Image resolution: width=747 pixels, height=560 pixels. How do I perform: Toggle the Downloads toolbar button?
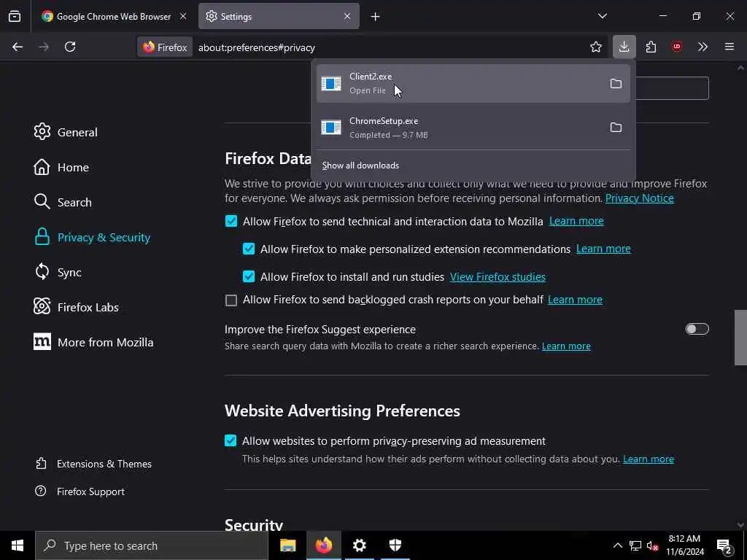coord(624,47)
